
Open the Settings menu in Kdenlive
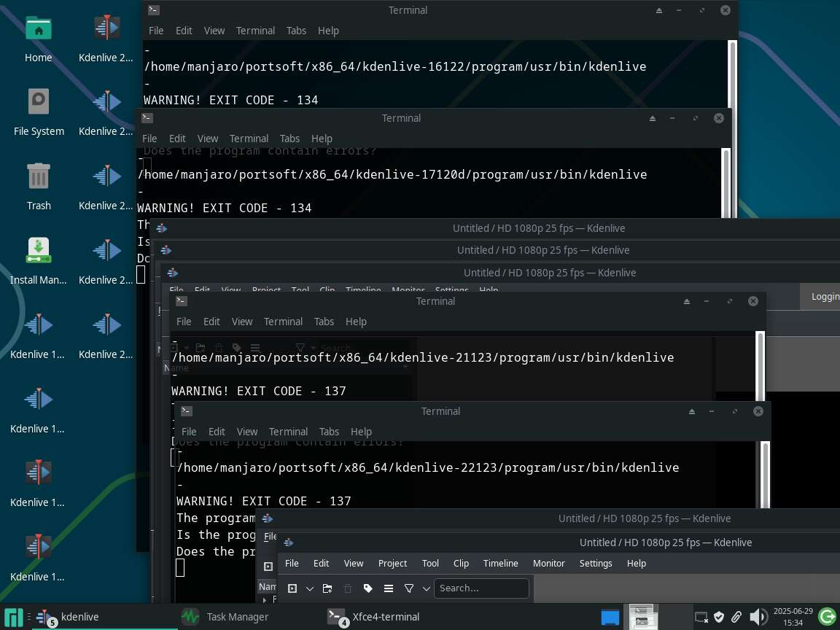pos(596,563)
